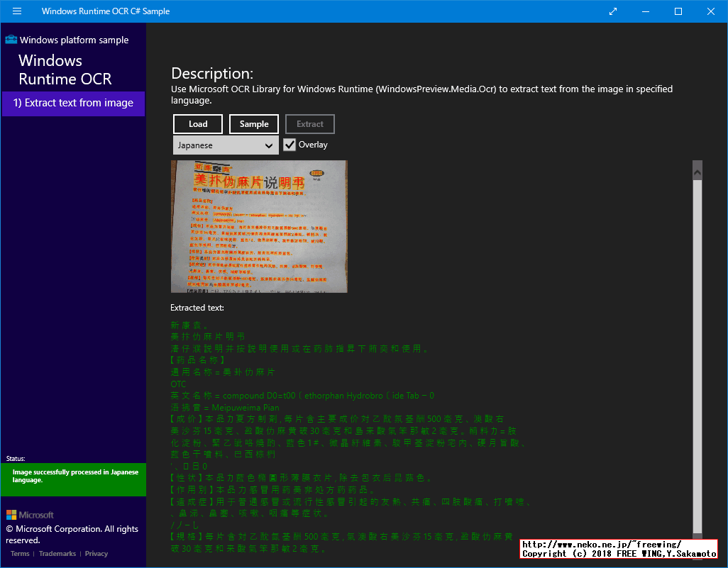Click the Windows platform sample briefcase icon

pyautogui.click(x=10, y=40)
